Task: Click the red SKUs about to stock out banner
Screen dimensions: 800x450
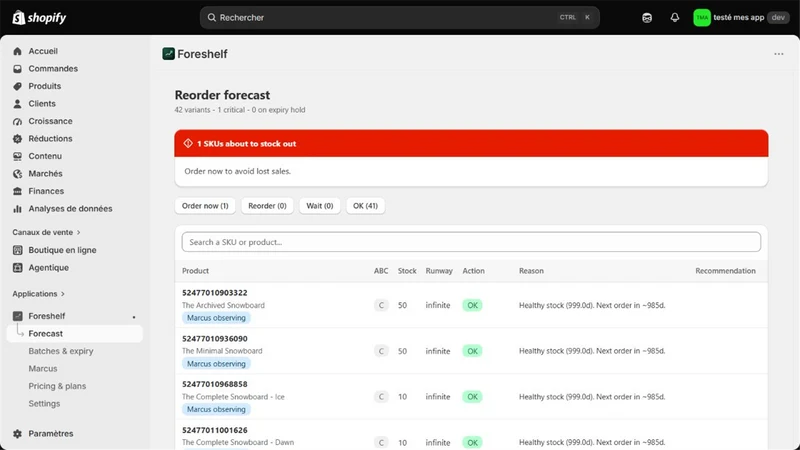Action: (471, 143)
